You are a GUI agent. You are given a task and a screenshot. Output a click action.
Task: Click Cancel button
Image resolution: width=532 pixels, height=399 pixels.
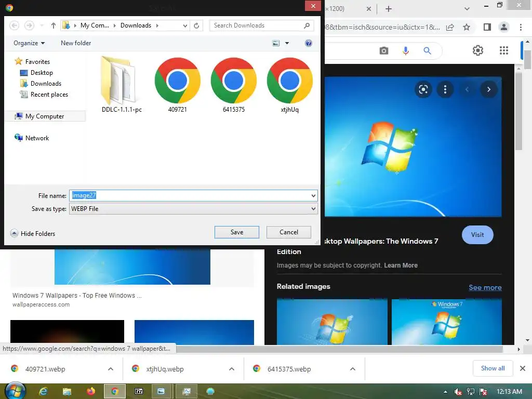point(289,232)
